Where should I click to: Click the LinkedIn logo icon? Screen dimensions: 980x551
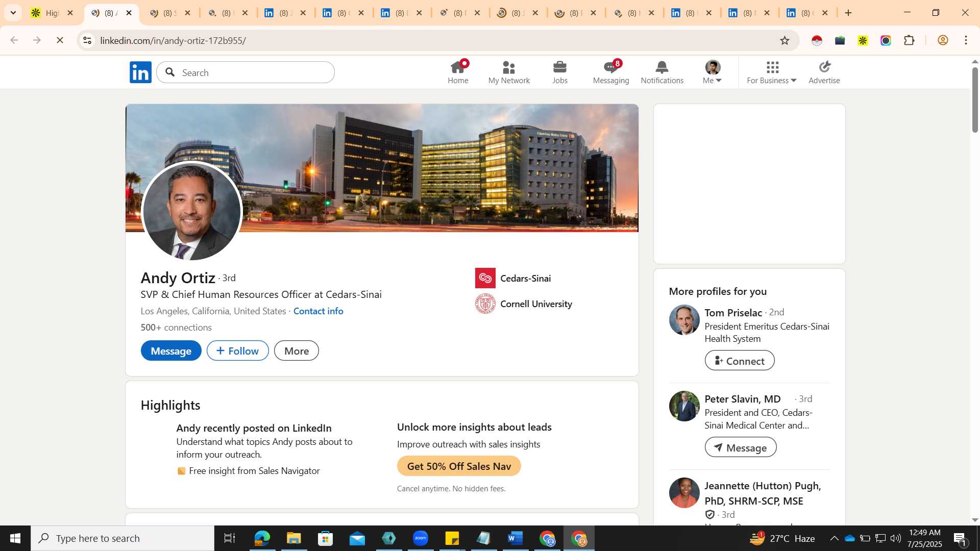point(140,72)
